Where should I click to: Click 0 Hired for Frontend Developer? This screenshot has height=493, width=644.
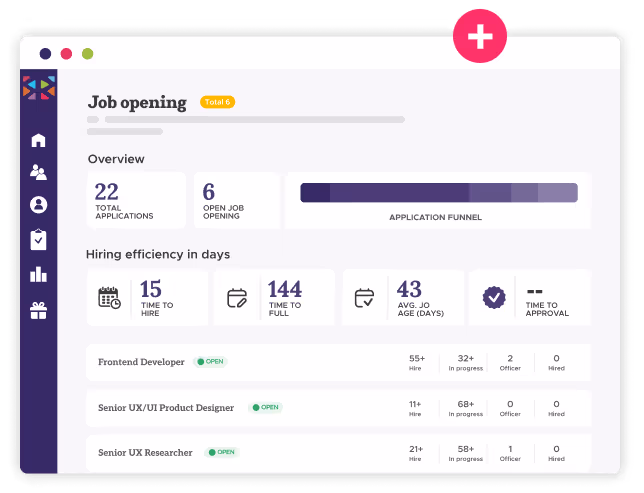(557, 362)
